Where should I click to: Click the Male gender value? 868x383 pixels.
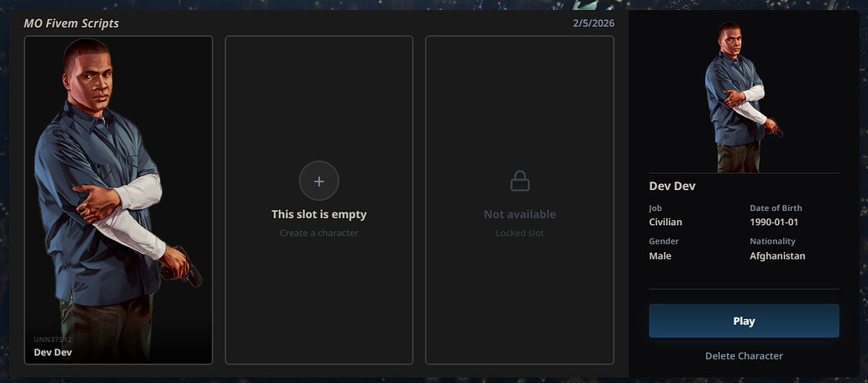660,255
